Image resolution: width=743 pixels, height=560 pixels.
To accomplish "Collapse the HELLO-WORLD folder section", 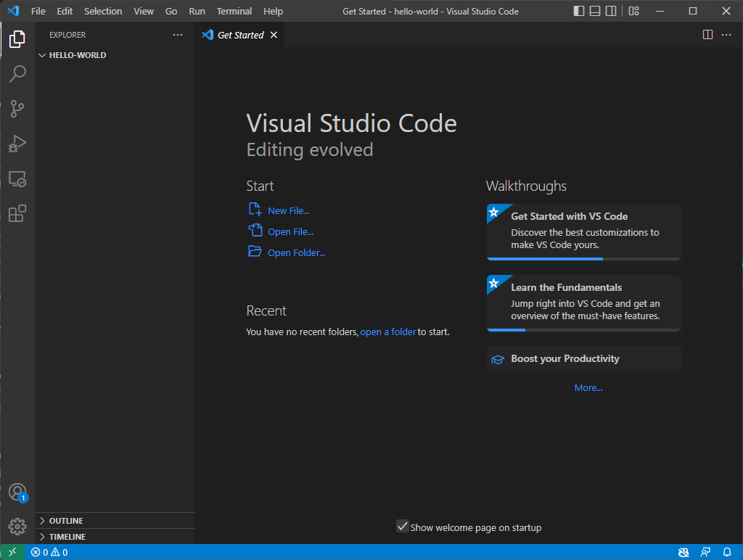I will click(x=116, y=55).
